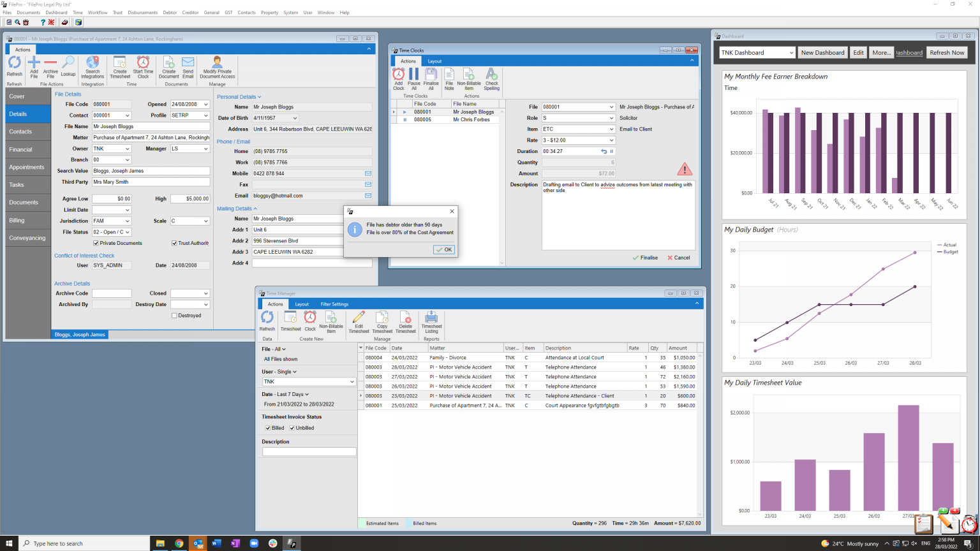Click Refresh Now on the dashboard

(x=947, y=52)
